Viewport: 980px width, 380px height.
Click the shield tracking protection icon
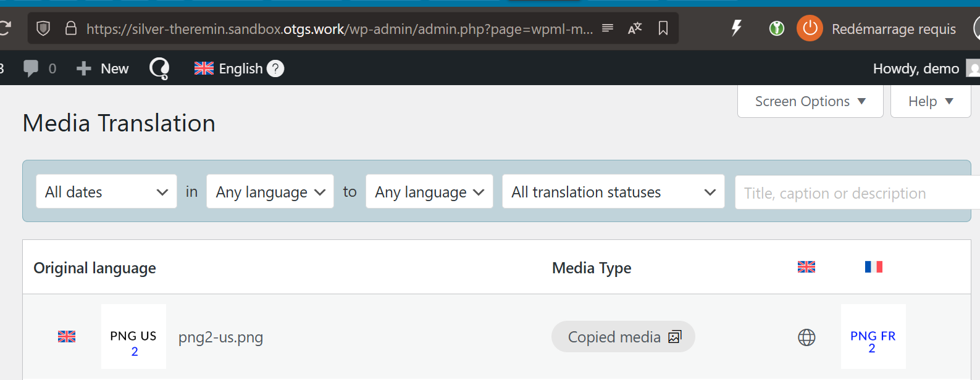pos(43,28)
